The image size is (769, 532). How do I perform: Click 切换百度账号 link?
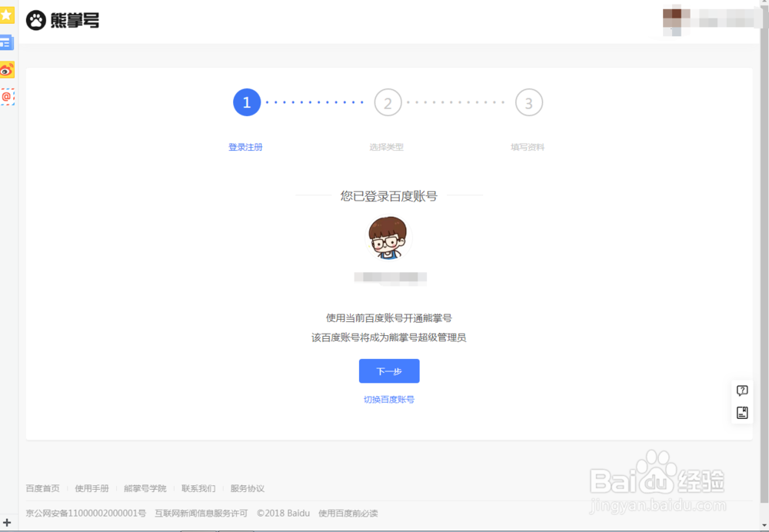(389, 400)
